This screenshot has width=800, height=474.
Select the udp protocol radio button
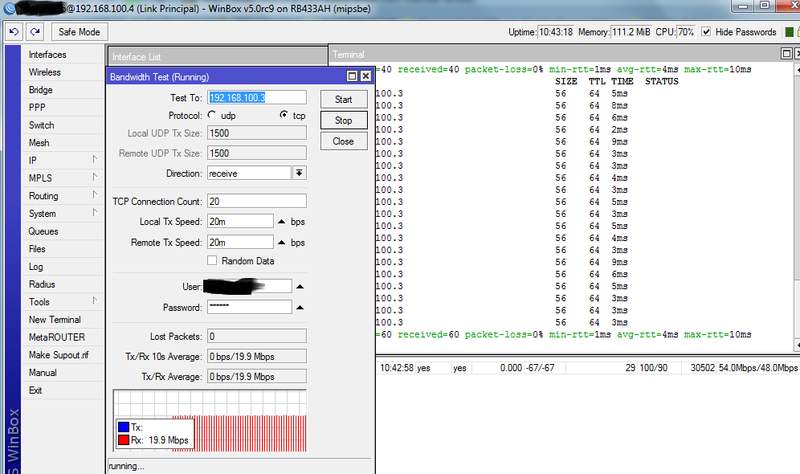[x=212, y=115]
